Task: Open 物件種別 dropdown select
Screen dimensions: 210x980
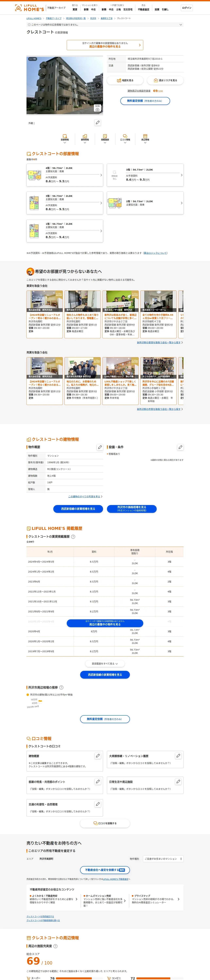Action: click(163, 859)
